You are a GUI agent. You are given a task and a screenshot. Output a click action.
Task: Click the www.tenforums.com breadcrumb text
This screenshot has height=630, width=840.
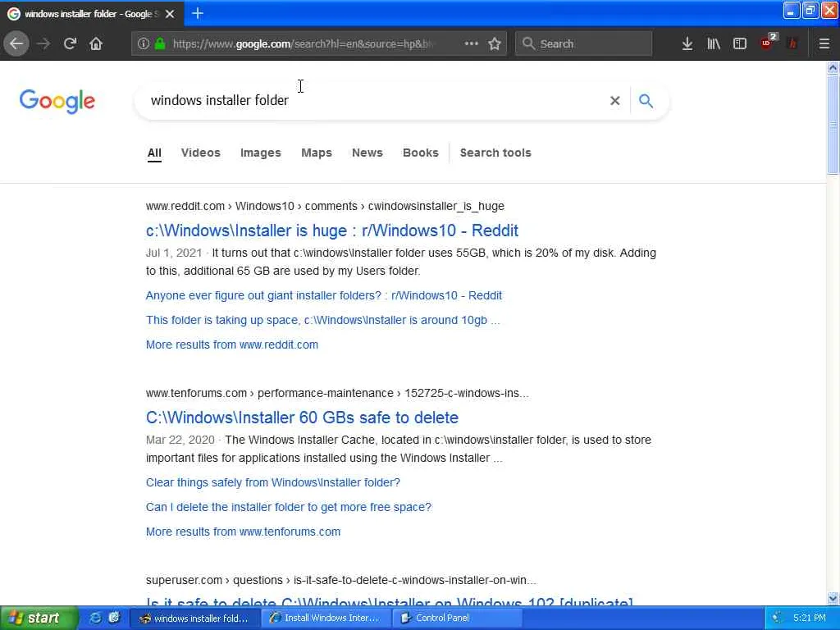pyautogui.click(x=196, y=393)
